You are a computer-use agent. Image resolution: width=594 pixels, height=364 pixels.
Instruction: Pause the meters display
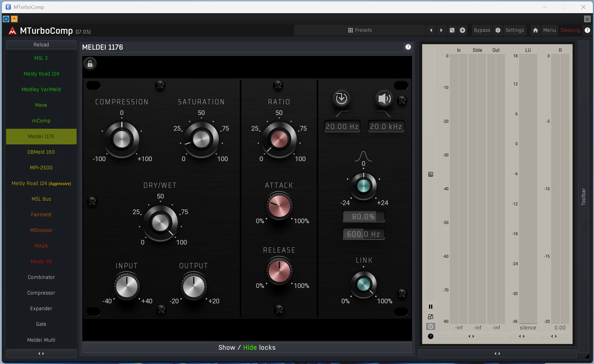click(x=431, y=307)
